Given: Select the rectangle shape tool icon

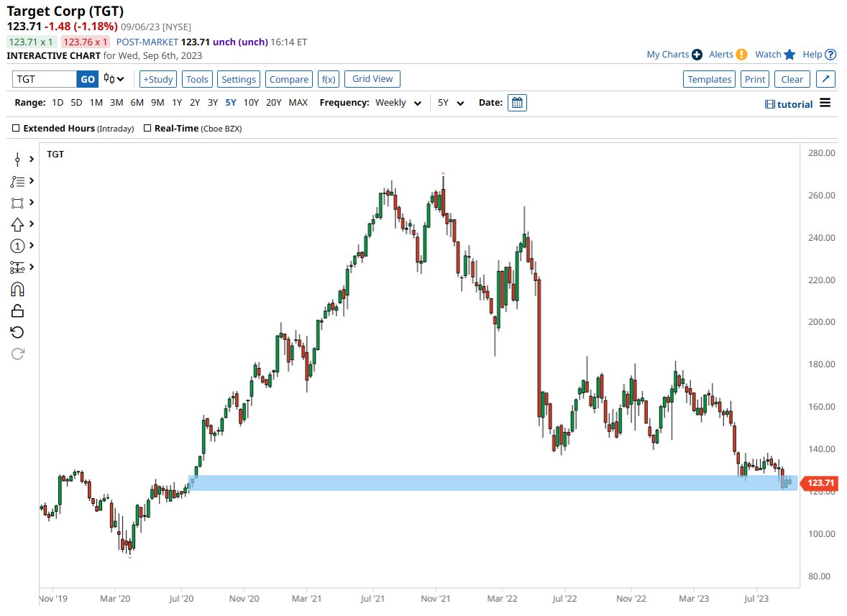Looking at the screenshot, I should tap(17, 203).
